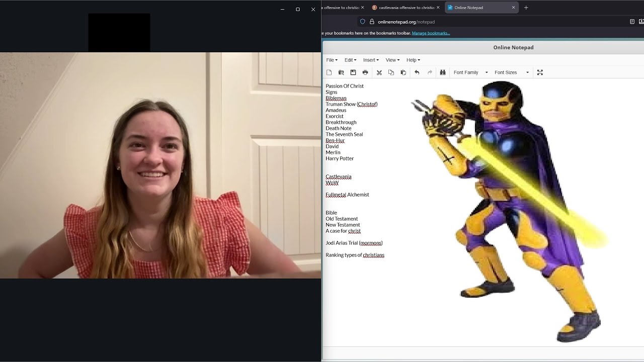Click the Manage bookmarks link
644x362 pixels.
[x=431, y=33]
